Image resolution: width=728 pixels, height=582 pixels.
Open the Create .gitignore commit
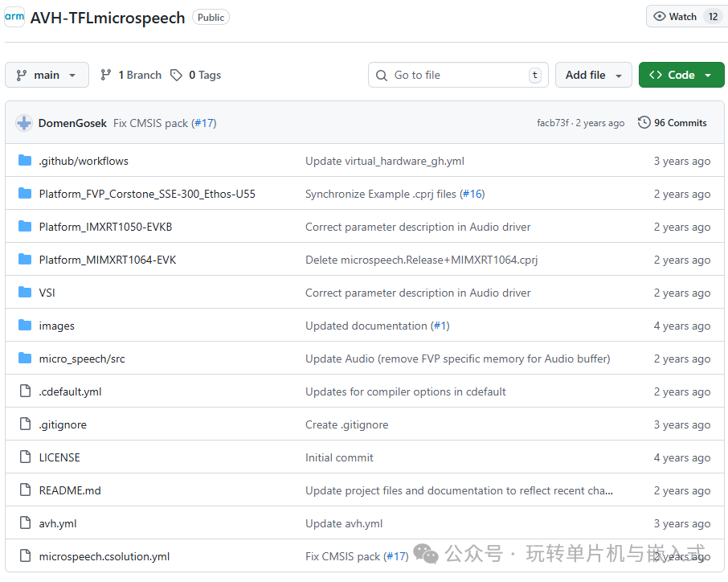point(346,425)
